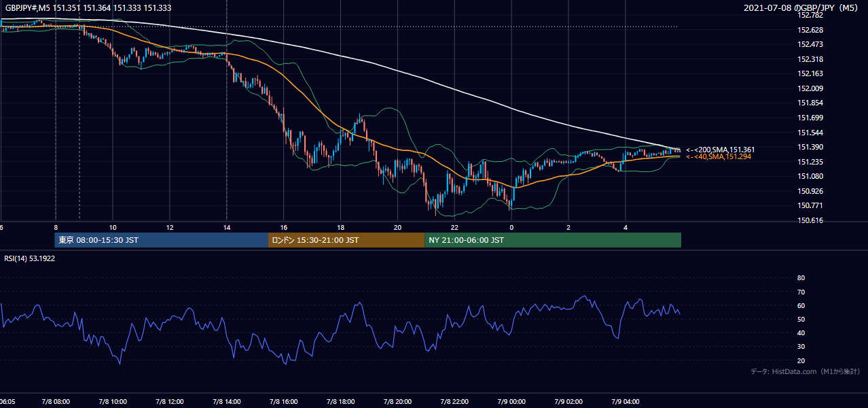Screen dimensions: 868x408
Task: Click the '<-<200,SMA,151.361' label
Action: tap(720, 150)
